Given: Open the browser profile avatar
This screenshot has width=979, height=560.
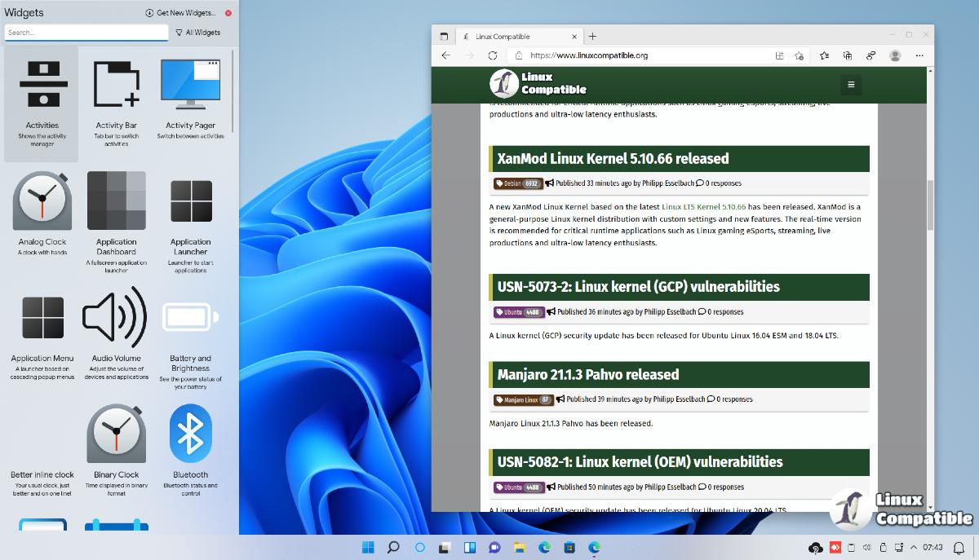Looking at the screenshot, I should (895, 55).
